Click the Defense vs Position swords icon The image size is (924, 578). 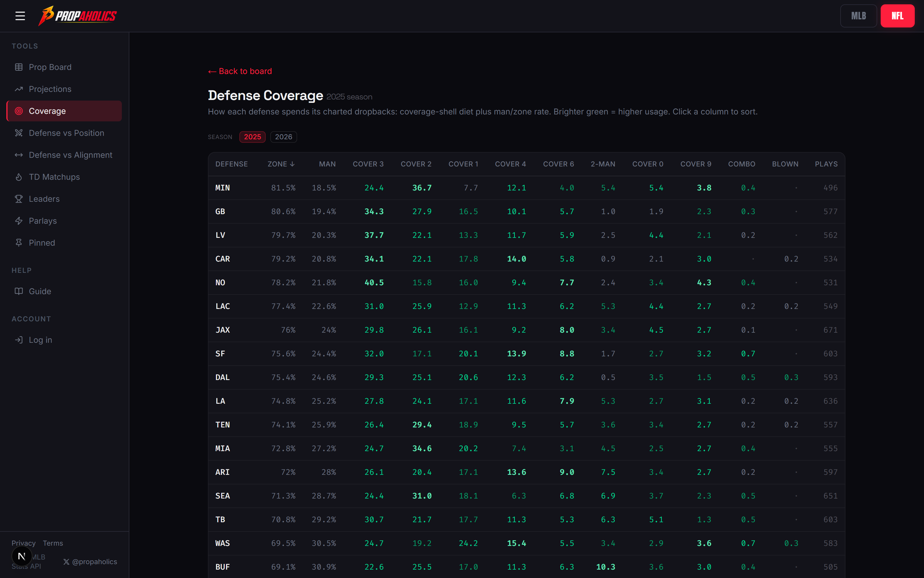19,133
